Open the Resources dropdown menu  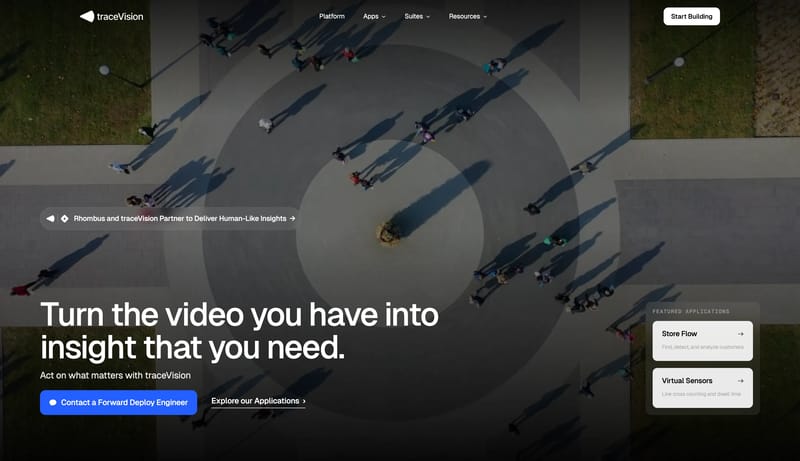(468, 16)
